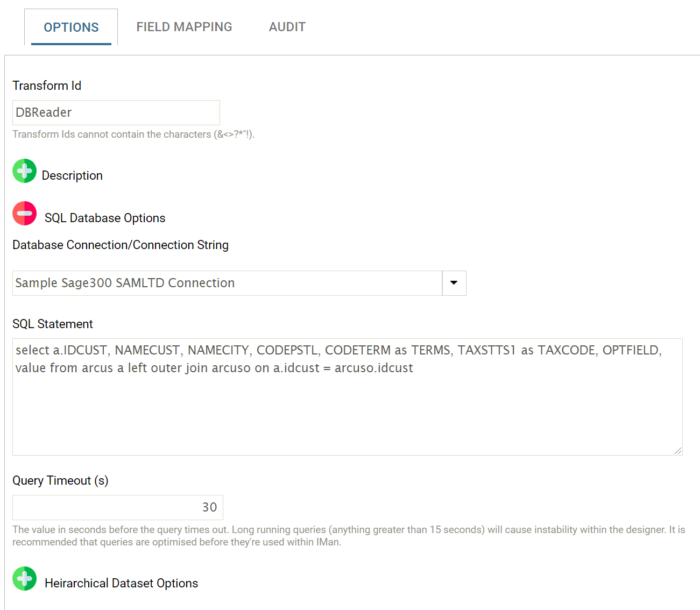This screenshot has width=700, height=610.
Task: Expand the Description section with plus icon
Action: [24, 171]
